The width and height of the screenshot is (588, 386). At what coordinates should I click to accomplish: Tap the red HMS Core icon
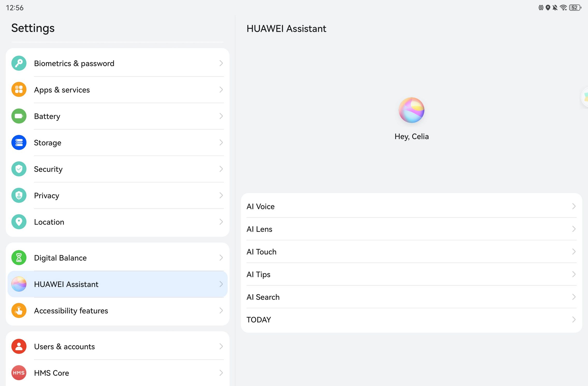point(19,373)
